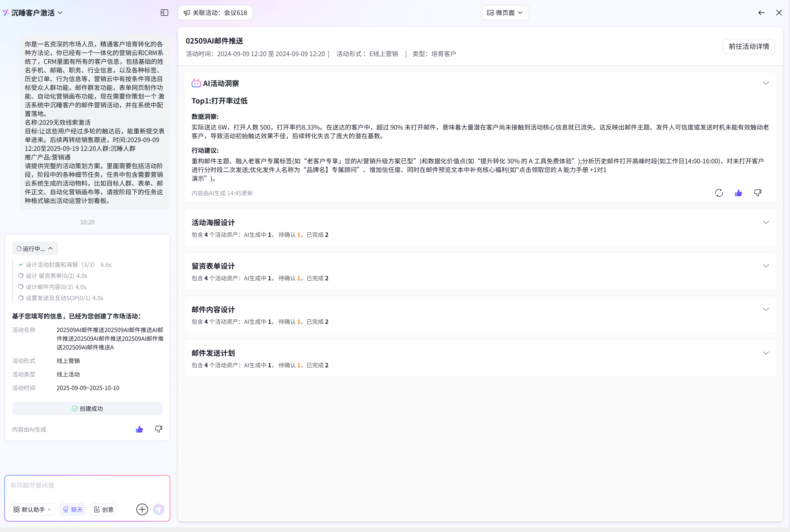The width and height of the screenshot is (790, 532).
Task: Click the plus attachment icon
Action: (x=142, y=509)
